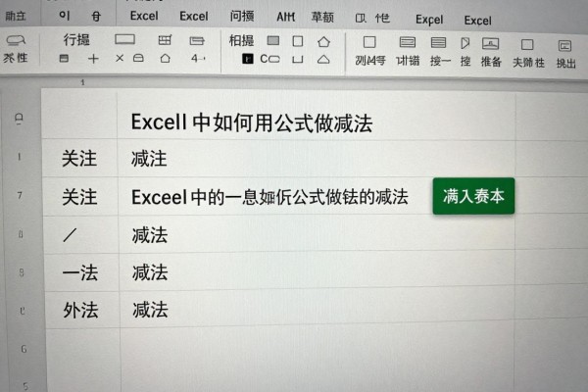Image resolution: width=588 pixels, height=392 pixels.
Task: Click the green 满入赛本 button
Action: (473, 196)
